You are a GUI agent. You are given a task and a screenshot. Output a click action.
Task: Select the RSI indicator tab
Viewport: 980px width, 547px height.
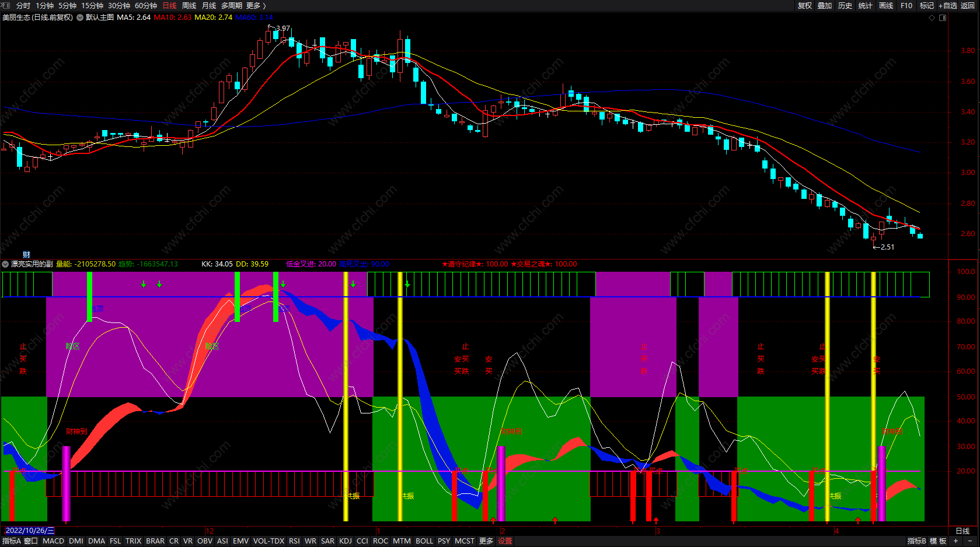(x=294, y=541)
